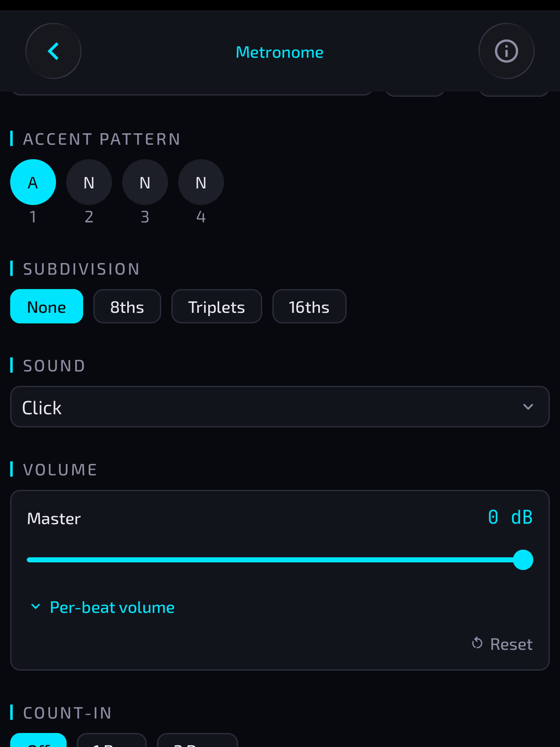560x747 pixels.
Task: Enable the Triplets subdivision
Action: click(x=216, y=307)
